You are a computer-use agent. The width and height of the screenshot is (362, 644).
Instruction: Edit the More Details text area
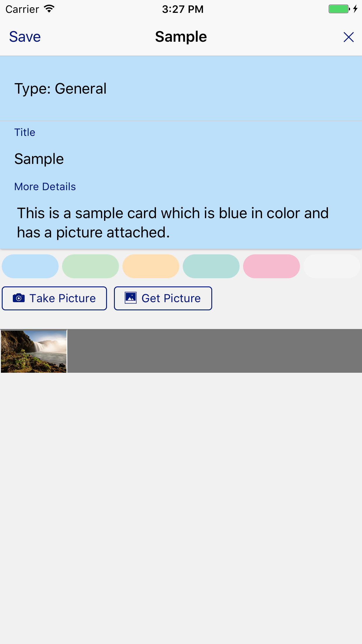(x=181, y=223)
